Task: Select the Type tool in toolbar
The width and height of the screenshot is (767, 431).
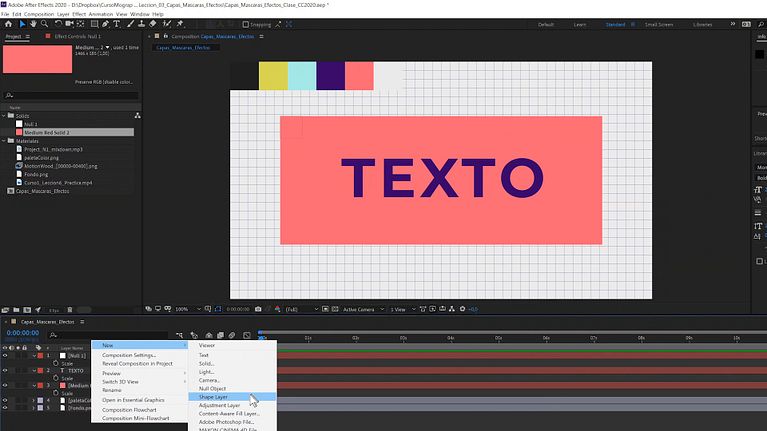Action: (118, 24)
